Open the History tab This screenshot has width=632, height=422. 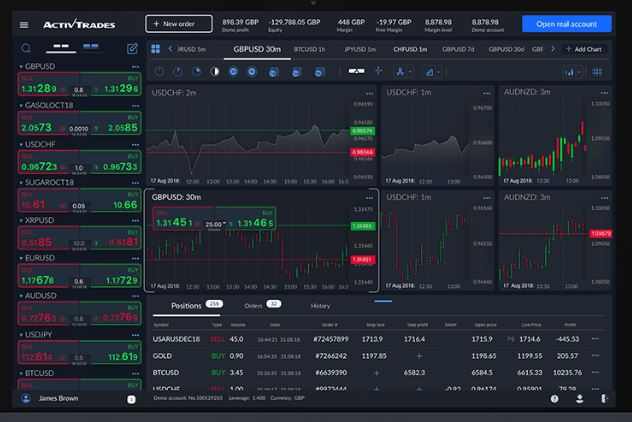coord(320,306)
